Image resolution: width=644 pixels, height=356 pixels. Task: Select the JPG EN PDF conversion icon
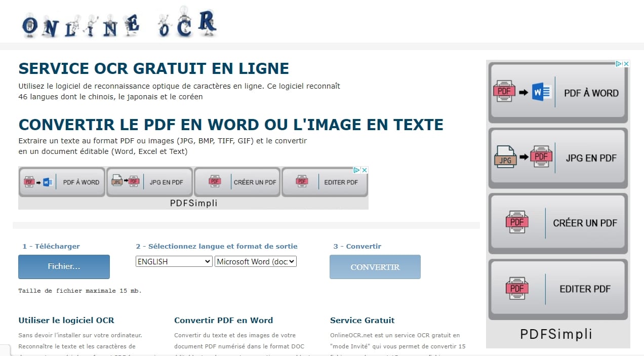click(557, 157)
